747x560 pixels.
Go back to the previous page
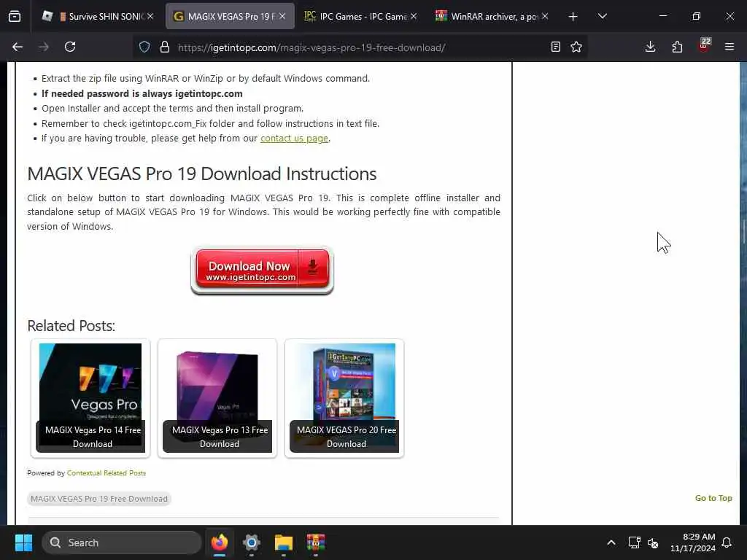click(18, 47)
